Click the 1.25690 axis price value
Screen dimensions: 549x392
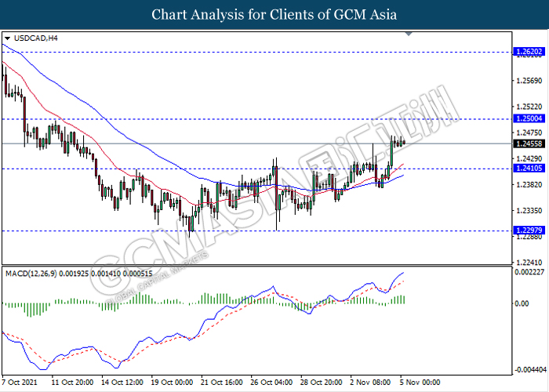[x=529, y=81]
